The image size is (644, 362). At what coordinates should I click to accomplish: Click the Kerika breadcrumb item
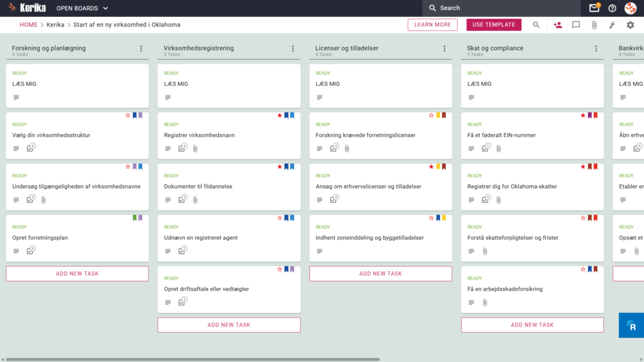coord(55,25)
